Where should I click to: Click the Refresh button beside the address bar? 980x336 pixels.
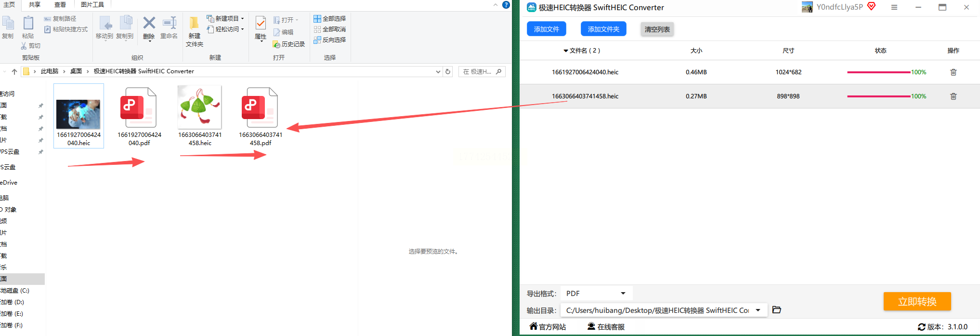click(448, 72)
